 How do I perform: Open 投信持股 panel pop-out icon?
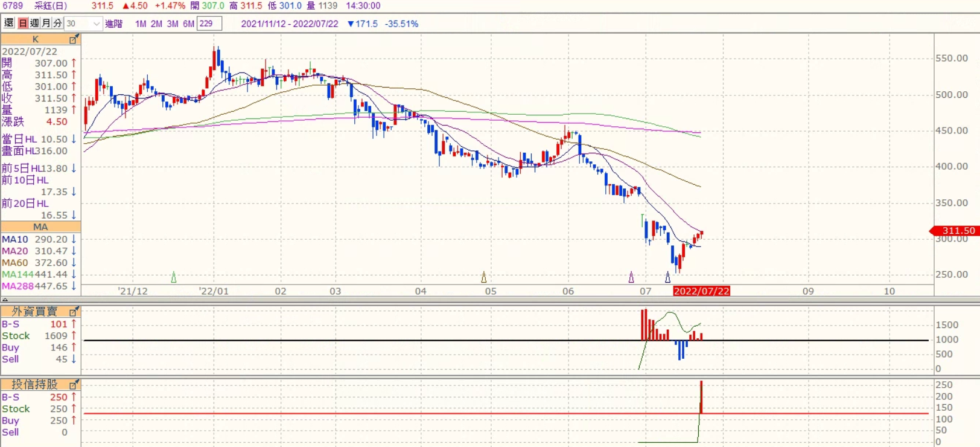74,385
